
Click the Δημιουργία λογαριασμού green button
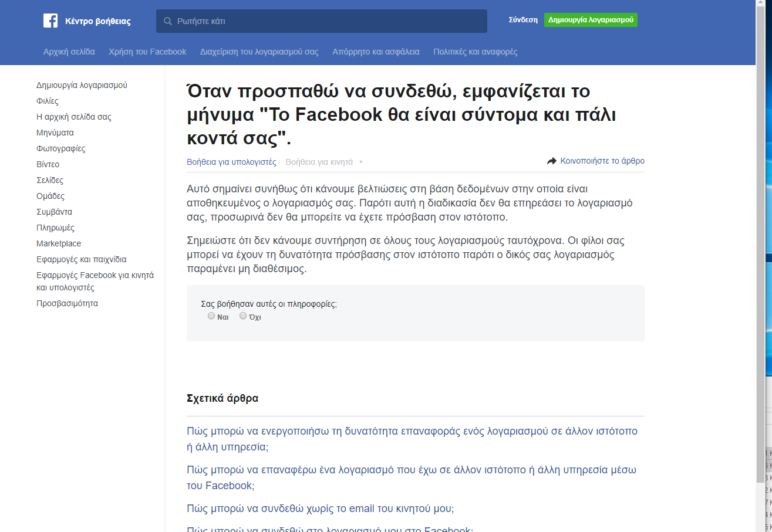(x=591, y=20)
